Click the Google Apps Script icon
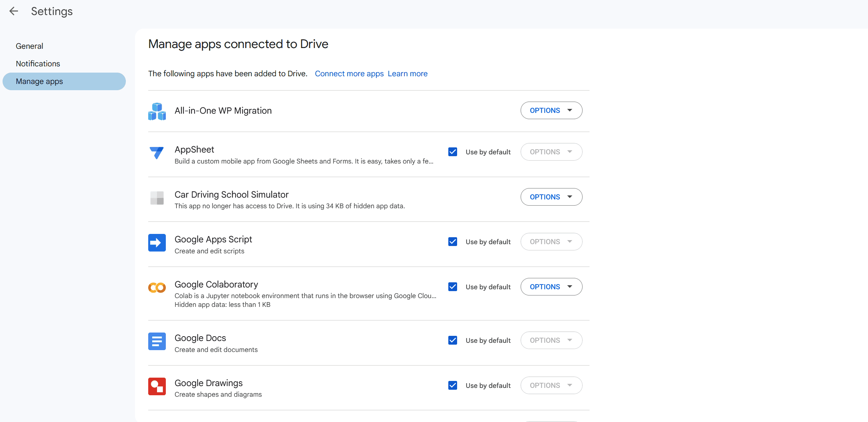This screenshot has height=422, width=868. click(157, 243)
